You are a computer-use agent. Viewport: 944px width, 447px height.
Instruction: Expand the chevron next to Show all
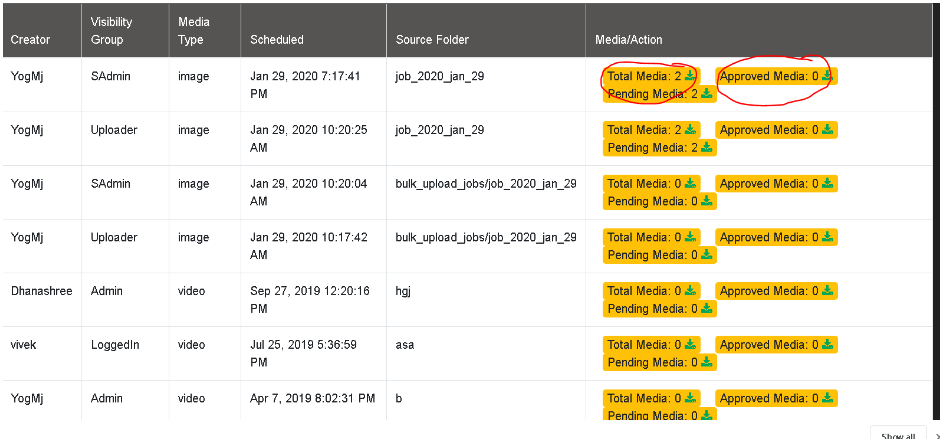(937, 437)
